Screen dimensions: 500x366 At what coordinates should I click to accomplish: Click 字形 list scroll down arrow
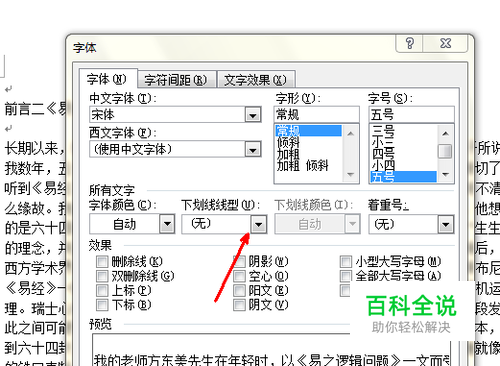[x=350, y=174]
